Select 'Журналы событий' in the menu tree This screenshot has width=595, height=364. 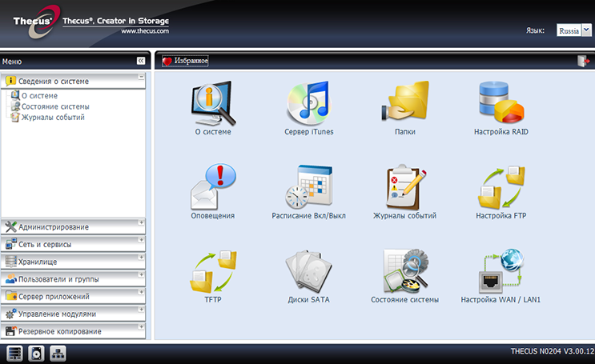pyautogui.click(x=53, y=117)
